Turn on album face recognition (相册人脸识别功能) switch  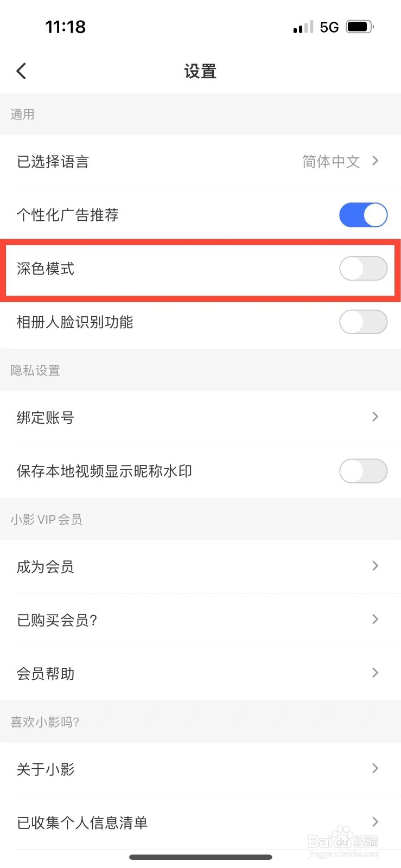coord(363,322)
